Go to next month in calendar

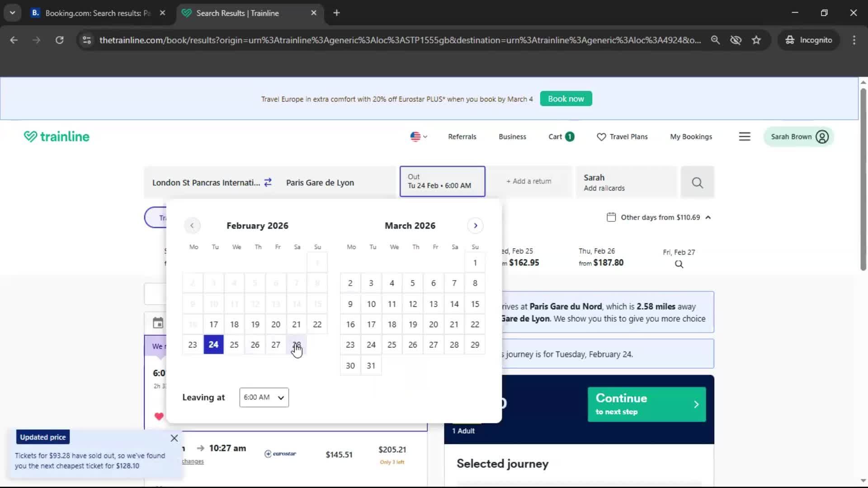475,225
